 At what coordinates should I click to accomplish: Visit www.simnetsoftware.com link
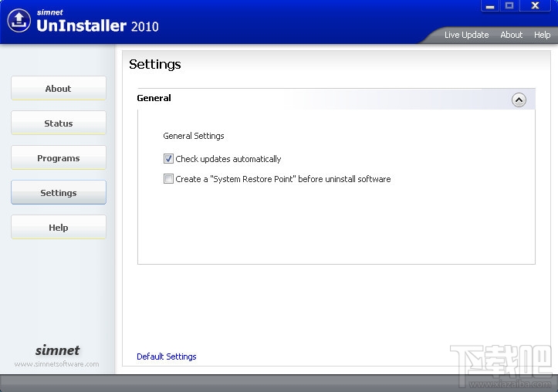[56, 364]
